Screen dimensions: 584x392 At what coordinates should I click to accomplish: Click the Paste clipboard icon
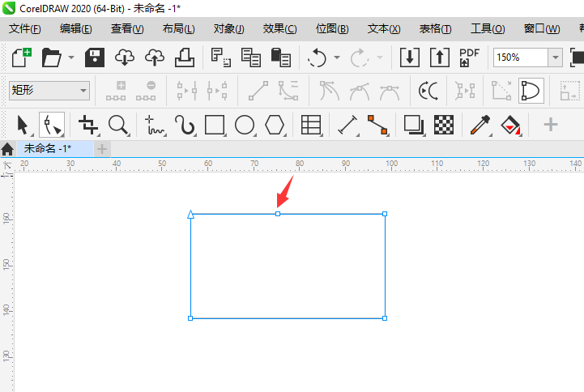pyautogui.click(x=280, y=58)
